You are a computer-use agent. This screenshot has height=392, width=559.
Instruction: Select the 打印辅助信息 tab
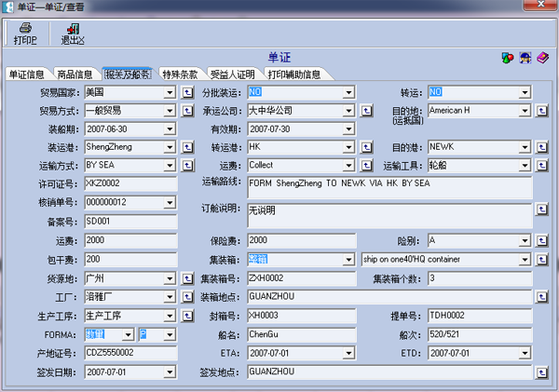(294, 74)
